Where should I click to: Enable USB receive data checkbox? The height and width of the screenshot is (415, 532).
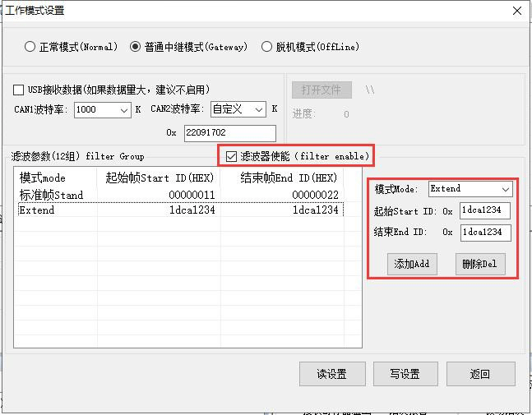point(19,90)
